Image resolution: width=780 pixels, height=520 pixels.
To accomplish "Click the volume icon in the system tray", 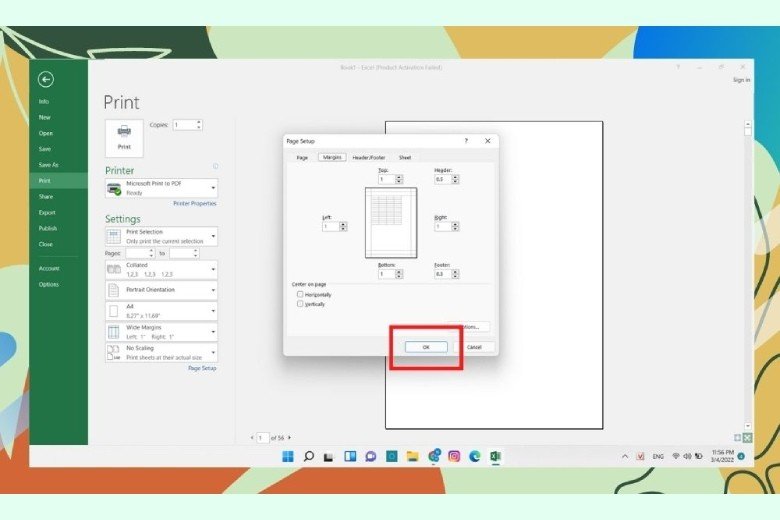I will tap(687, 456).
